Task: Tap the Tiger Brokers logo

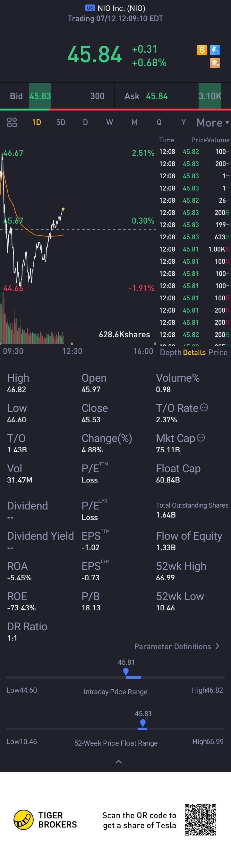Action: [x=23, y=819]
